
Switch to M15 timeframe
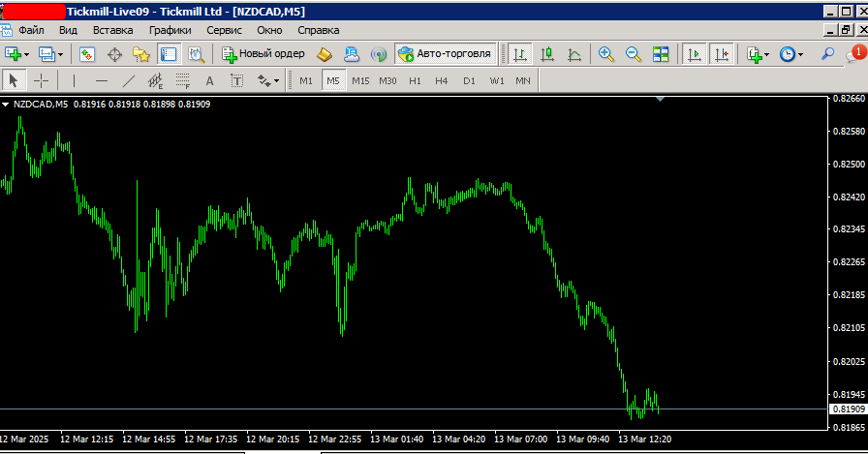360,80
